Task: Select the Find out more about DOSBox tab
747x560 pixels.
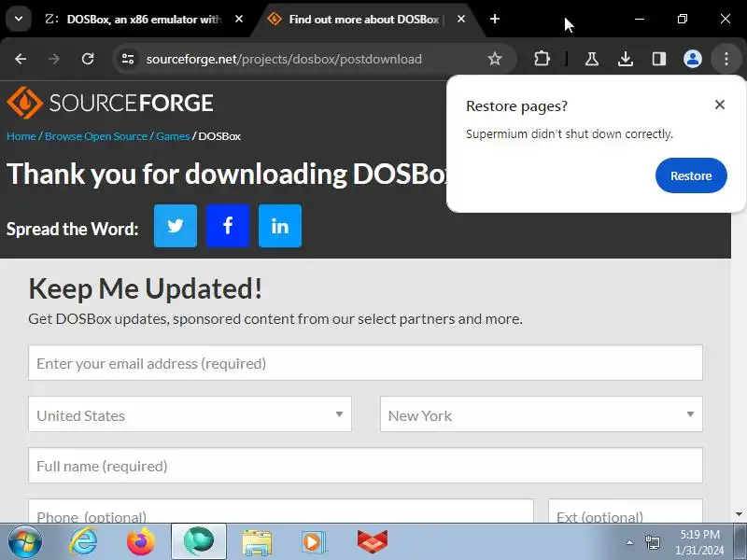Action: coord(363,19)
